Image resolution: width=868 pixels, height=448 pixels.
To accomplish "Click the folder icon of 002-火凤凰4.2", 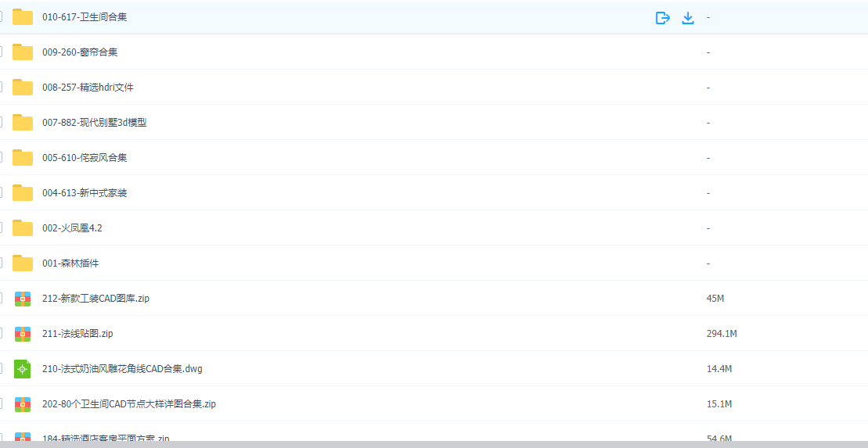I will pyautogui.click(x=23, y=228).
